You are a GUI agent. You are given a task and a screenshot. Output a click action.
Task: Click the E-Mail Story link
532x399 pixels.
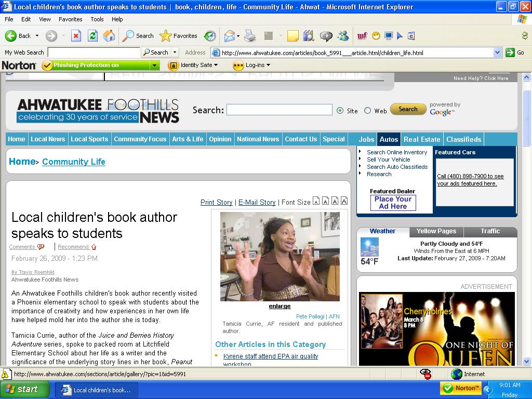tap(257, 202)
